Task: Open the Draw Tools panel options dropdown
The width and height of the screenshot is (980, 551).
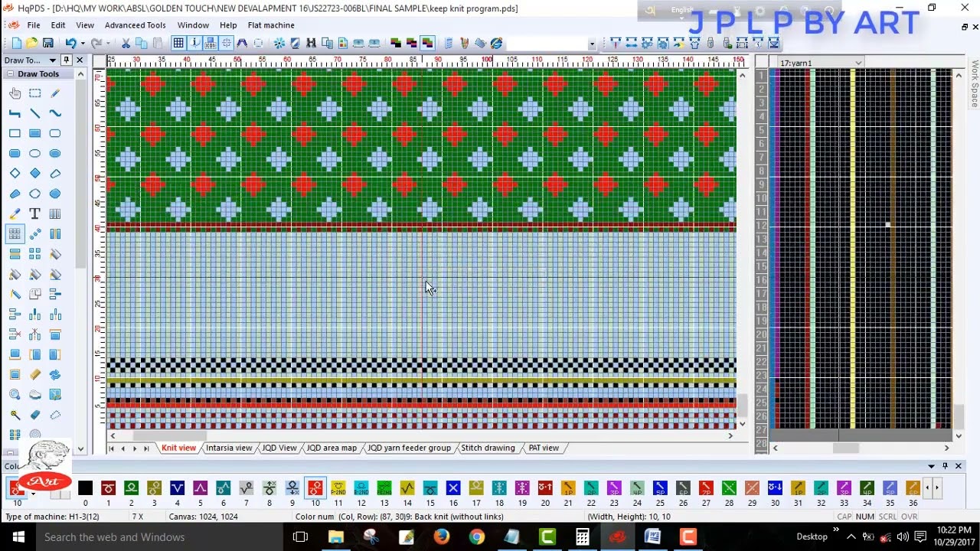Action: 52,60
